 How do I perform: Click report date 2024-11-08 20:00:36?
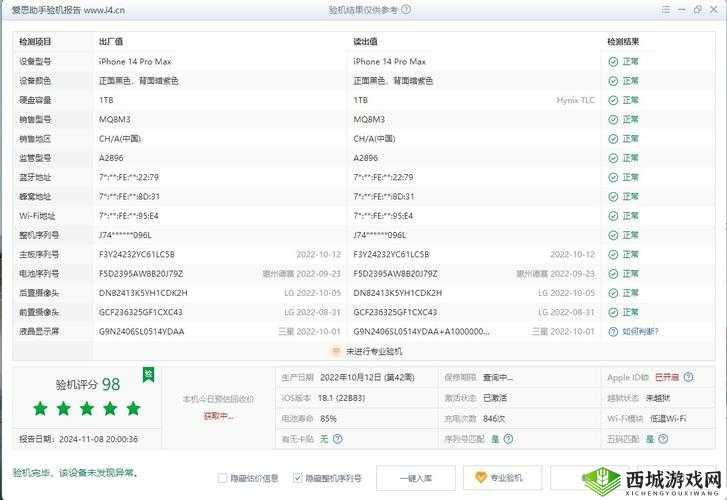point(98,439)
